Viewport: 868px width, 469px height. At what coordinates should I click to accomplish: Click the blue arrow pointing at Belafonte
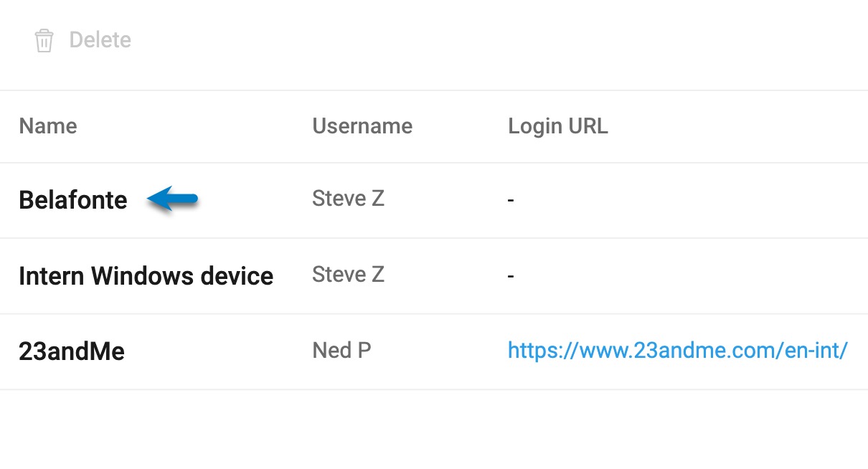172,199
